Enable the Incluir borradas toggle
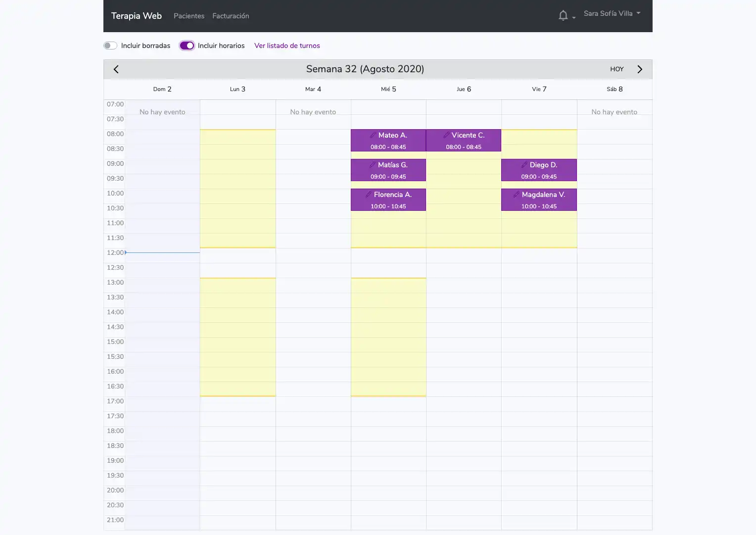 110,46
